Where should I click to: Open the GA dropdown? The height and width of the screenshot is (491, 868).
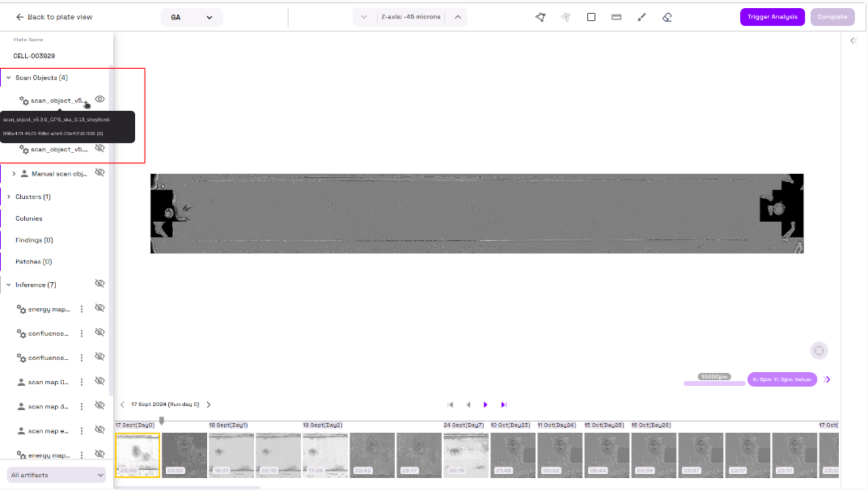pyautogui.click(x=192, y=17)
